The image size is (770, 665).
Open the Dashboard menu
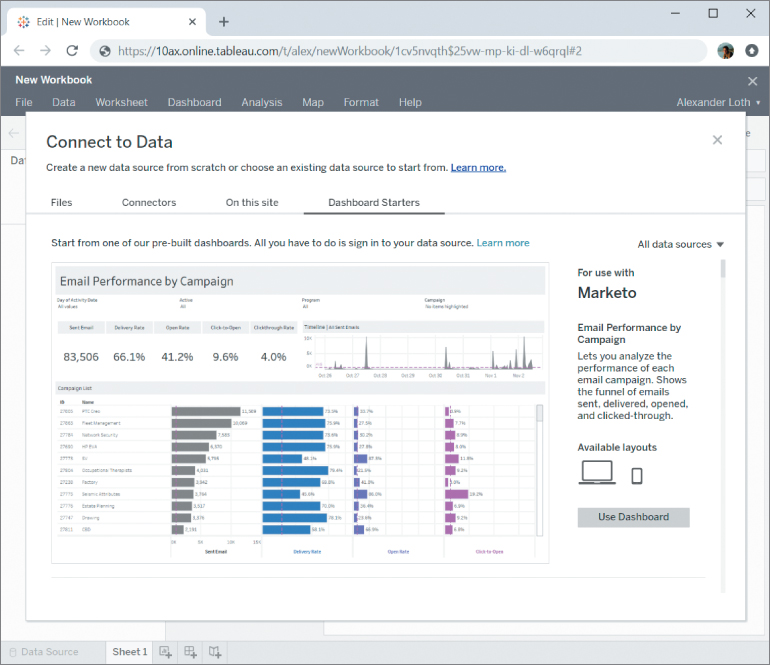tap(194, 102)
